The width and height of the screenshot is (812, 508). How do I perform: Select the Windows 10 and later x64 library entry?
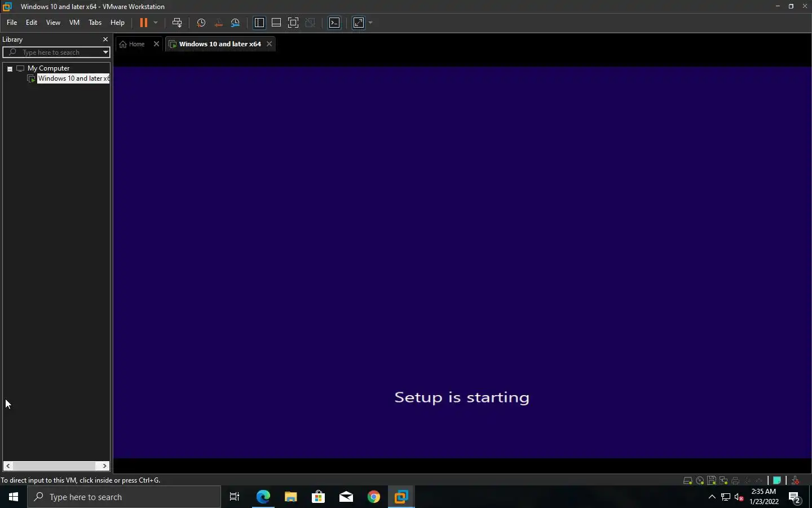73,78
